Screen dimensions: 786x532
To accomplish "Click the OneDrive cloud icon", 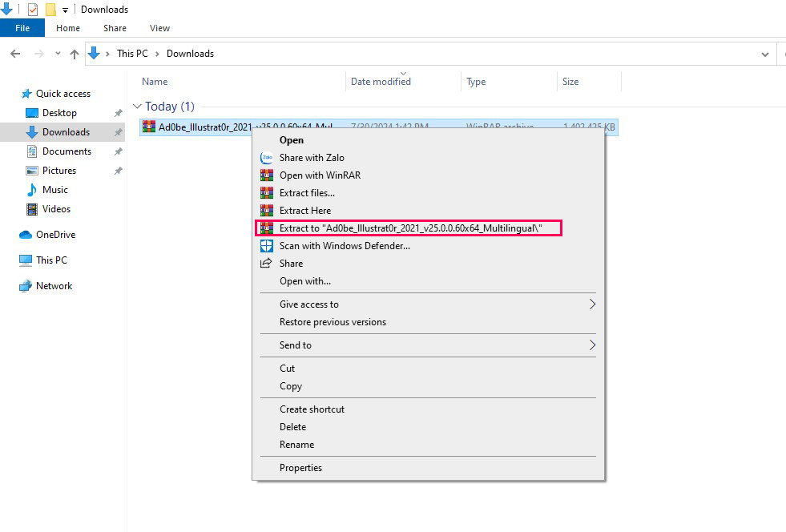I will (26, 235).
